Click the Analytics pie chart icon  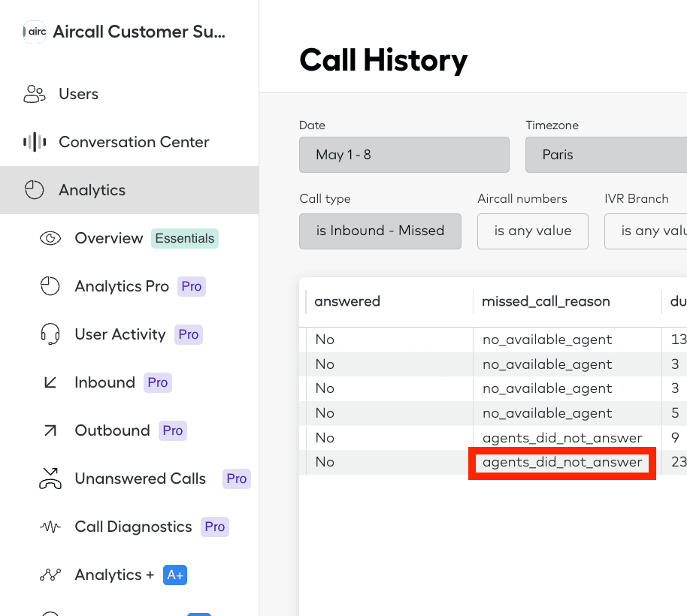pos(35,190)
